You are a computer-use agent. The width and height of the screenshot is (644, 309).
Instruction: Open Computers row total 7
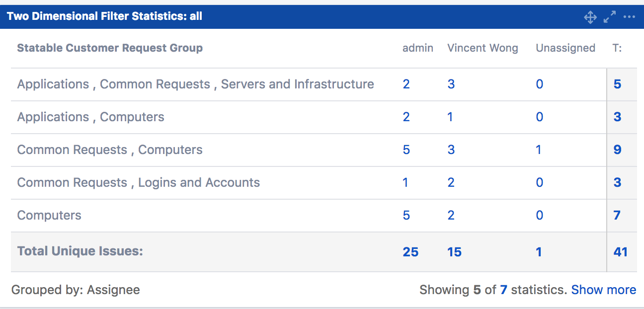point(617,215)
